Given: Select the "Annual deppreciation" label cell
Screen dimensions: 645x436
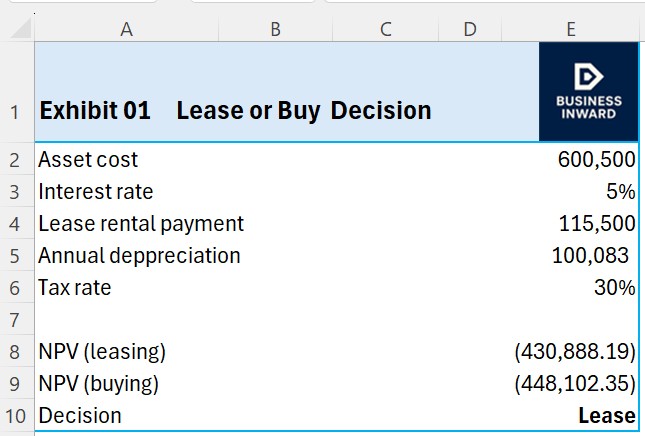Looking at the screenshot, I should tap(139, 256).
